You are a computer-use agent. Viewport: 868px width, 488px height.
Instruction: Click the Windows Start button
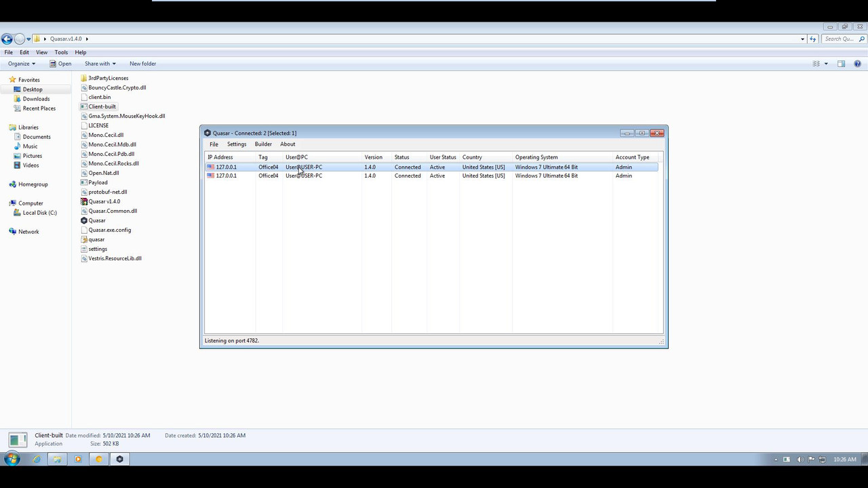(x=12, y=459)
